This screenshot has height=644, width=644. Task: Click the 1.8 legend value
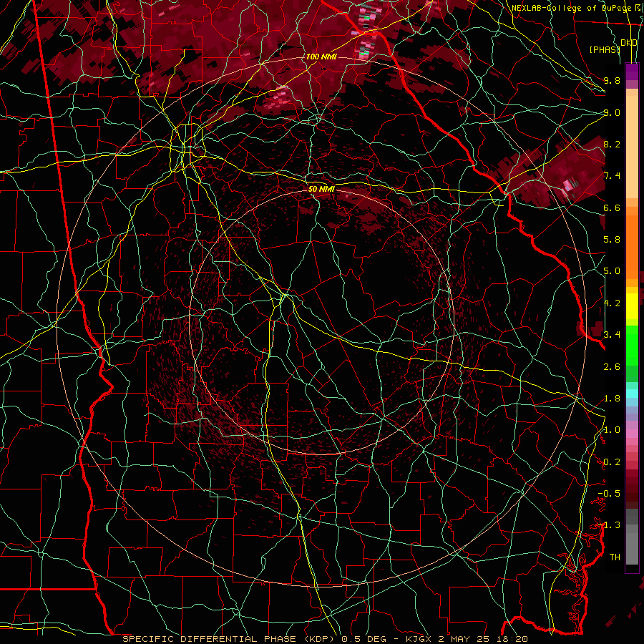tap(612, 399)
